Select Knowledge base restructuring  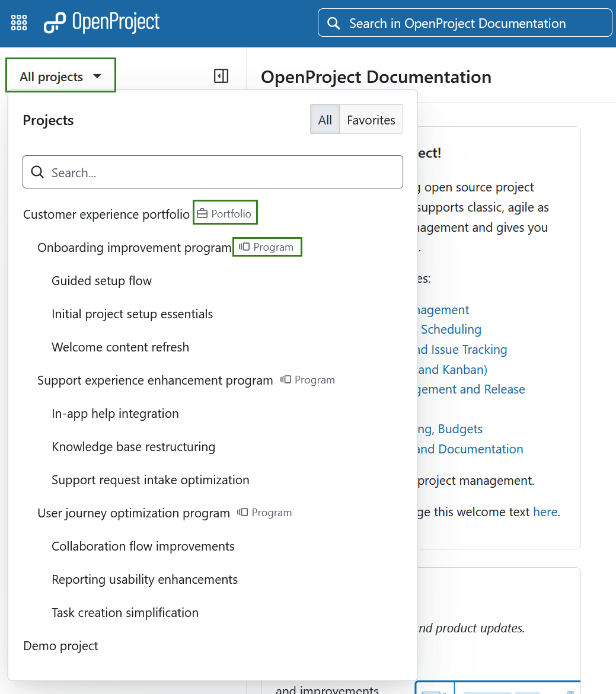coord(133,446)
